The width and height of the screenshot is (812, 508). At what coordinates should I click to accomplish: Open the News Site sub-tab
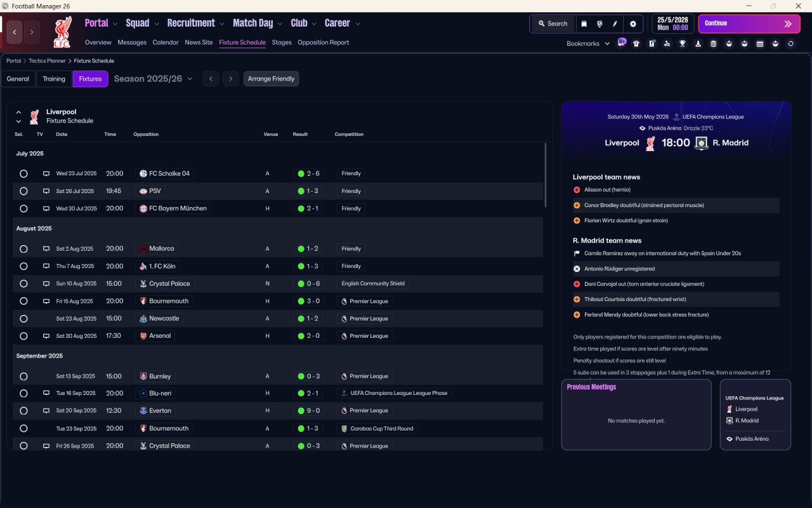click(x=199, y=43)
